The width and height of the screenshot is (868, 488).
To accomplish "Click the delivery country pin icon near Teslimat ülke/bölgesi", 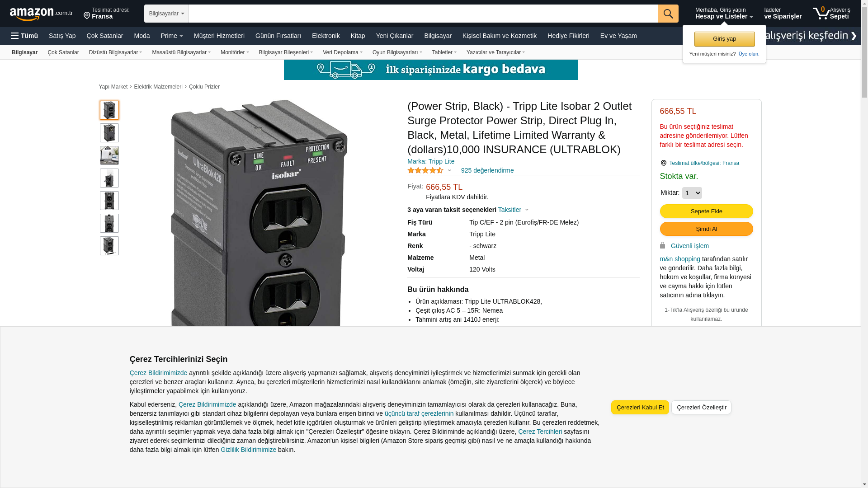I will pyautogui.click(x=663, y=163).
